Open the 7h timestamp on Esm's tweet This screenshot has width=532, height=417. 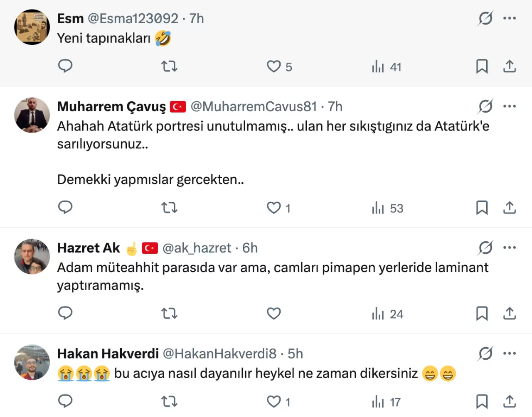(x=197, y=19)
